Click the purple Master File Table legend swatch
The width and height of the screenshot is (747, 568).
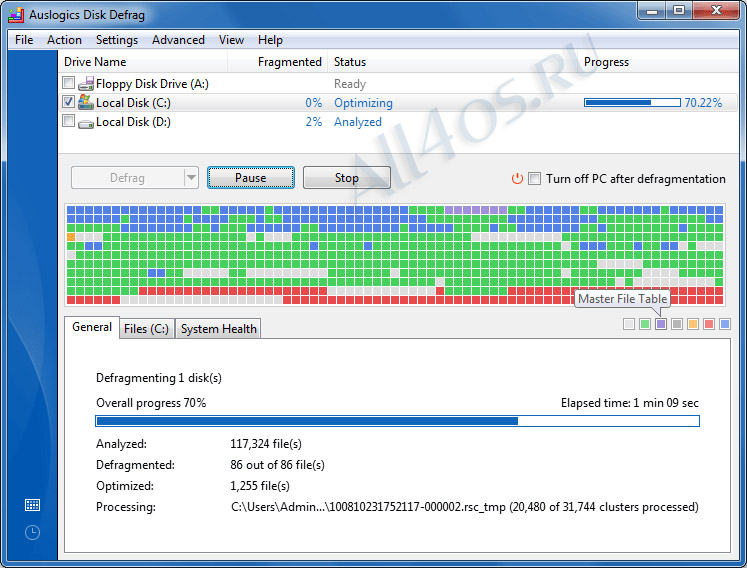[661, 324]
